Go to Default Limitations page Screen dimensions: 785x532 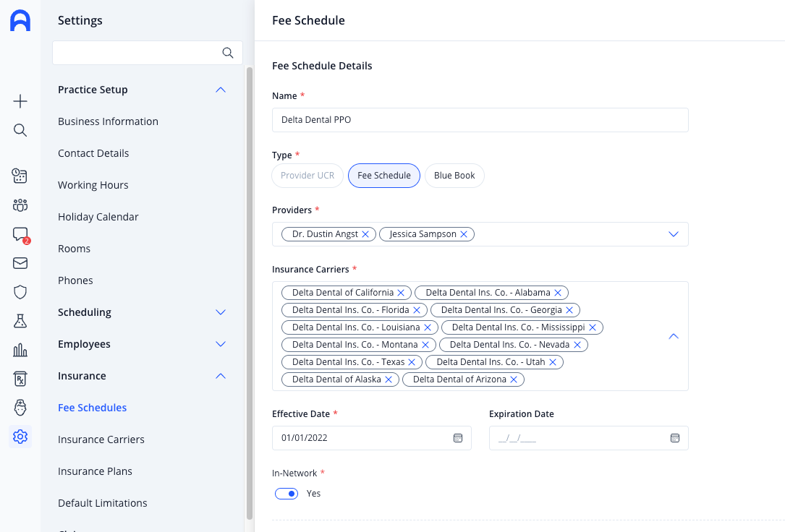(103, 503)
